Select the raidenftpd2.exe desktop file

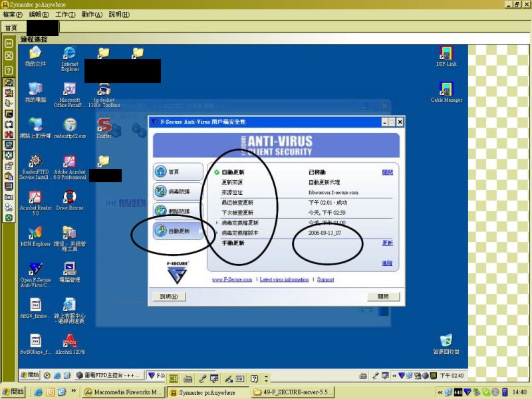(70, 128)
